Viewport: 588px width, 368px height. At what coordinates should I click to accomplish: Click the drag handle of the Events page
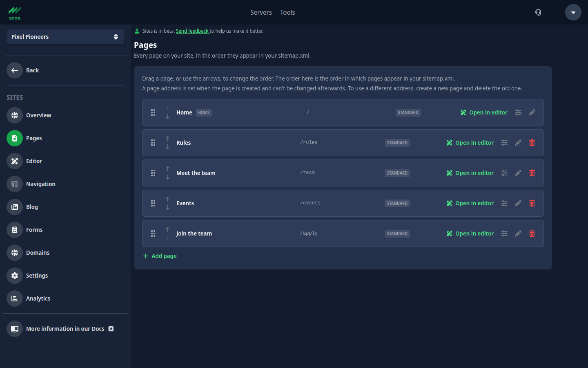[x=153, y=203]
